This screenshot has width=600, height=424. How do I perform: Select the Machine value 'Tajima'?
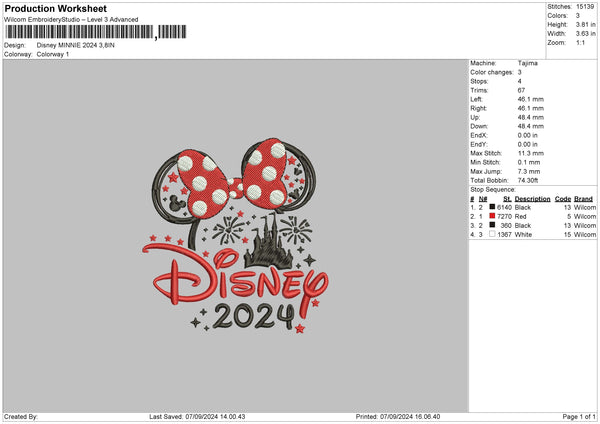[x=528, y=63]
